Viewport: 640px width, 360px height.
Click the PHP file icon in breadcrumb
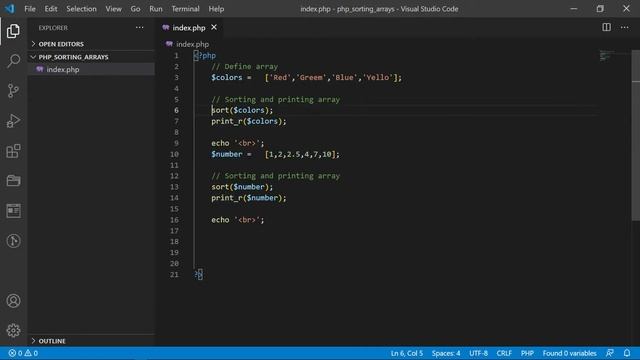(169, 44)
